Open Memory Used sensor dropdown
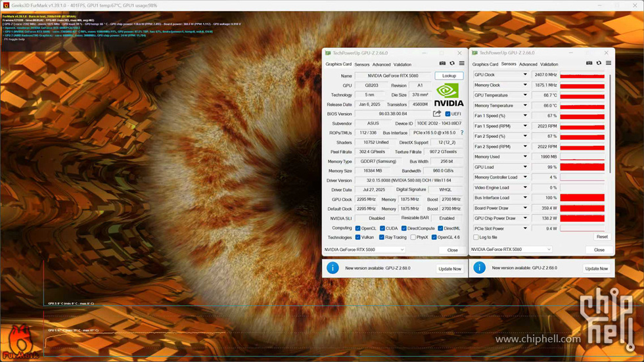The width and height of the screenshot is (644, 362). 525,157
